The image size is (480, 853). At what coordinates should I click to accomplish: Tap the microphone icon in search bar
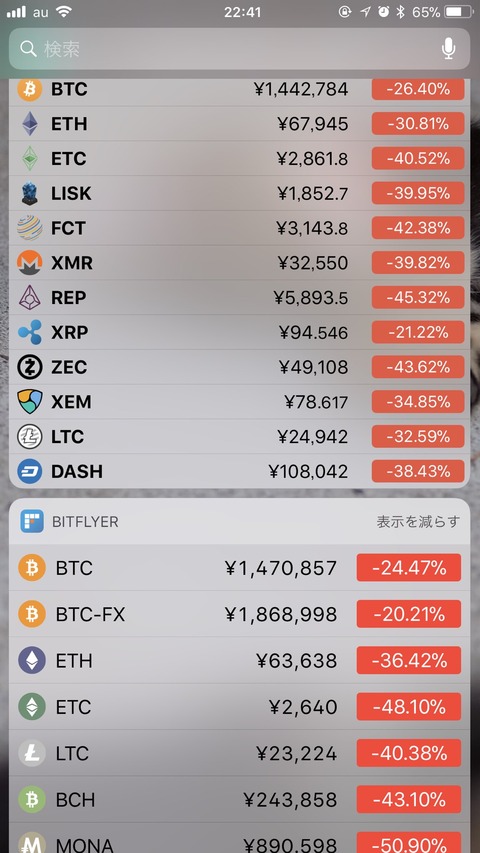click(448, 49)
